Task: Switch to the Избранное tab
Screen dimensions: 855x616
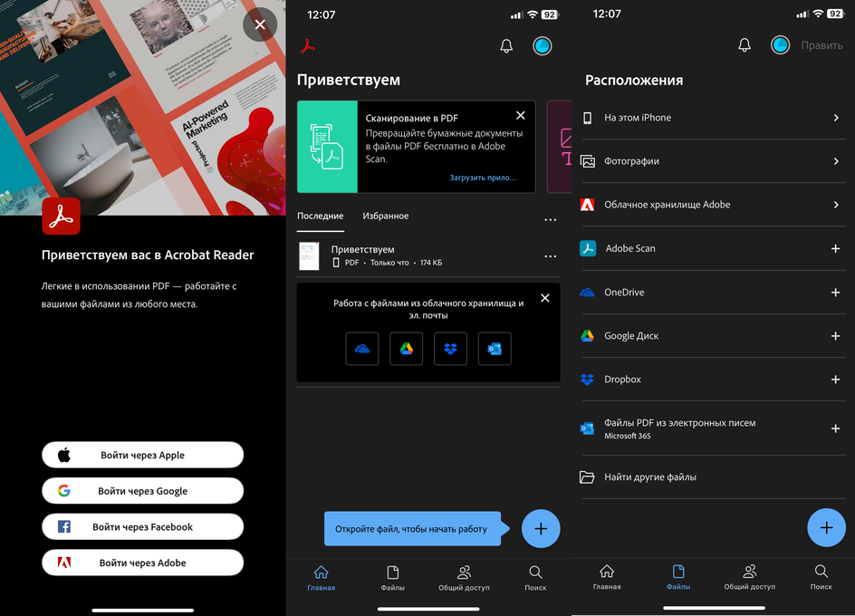Action: (x=386, y=217)
